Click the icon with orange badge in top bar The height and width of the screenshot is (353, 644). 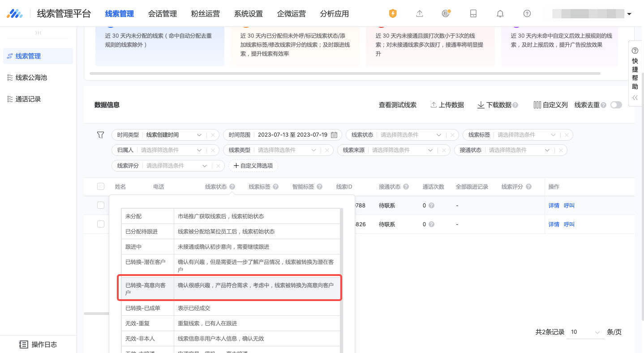[x=446, y=13]
